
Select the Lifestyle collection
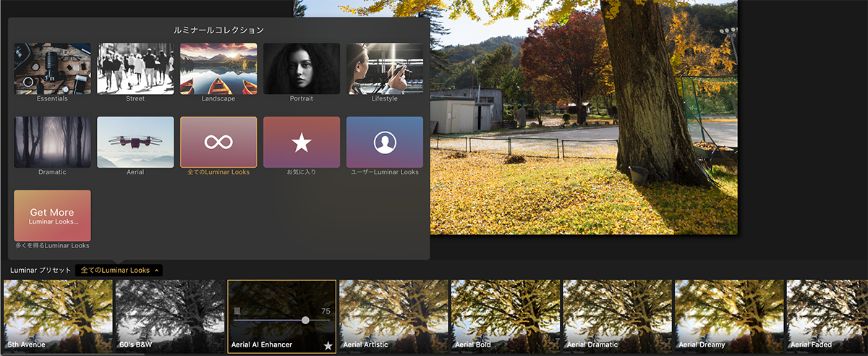tap(385, 69)
